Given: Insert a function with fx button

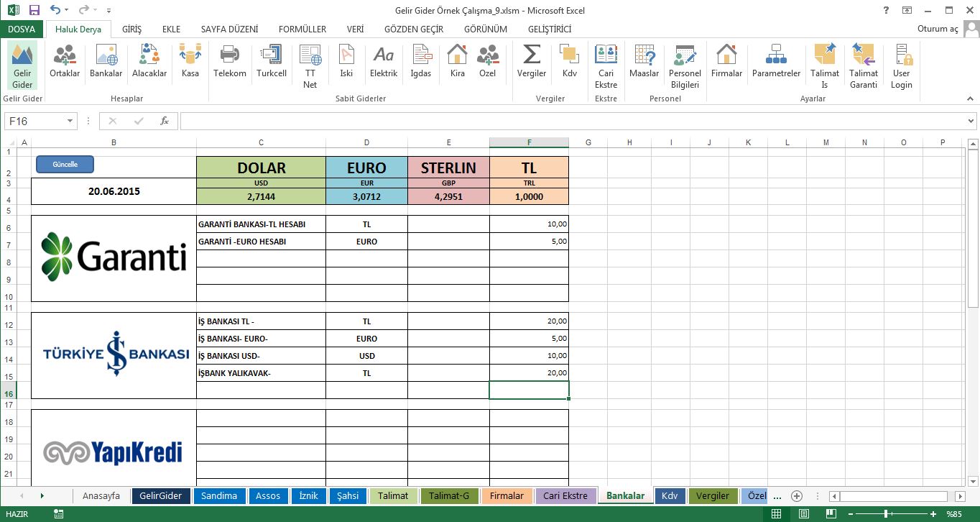Looking at the screenshot, I should (165, 121).
